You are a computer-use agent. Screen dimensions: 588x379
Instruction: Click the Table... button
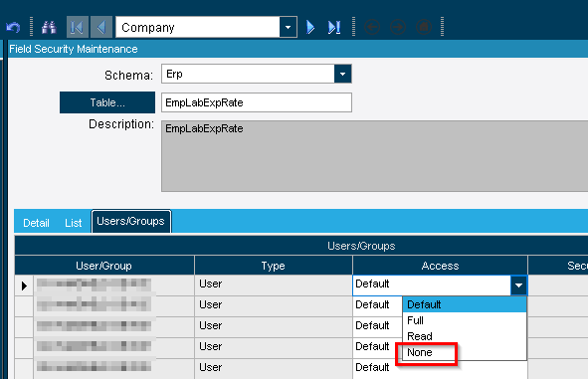click(x=107, y=102)
